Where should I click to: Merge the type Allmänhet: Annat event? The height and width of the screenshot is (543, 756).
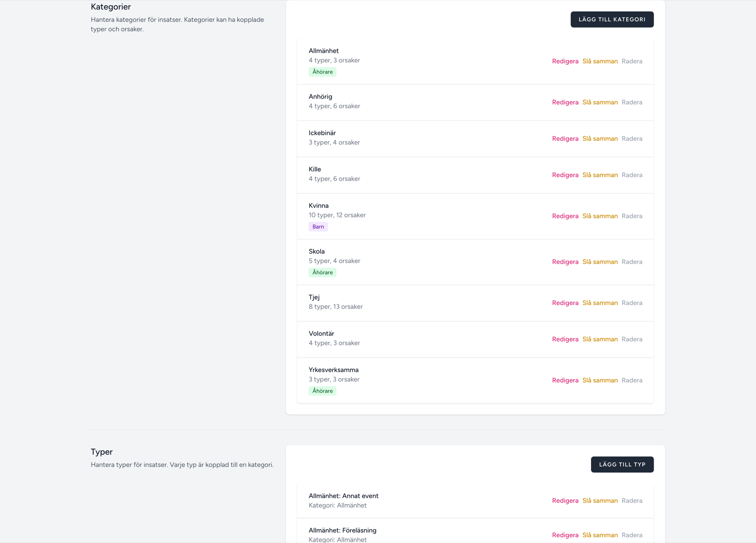coord(600,501)
